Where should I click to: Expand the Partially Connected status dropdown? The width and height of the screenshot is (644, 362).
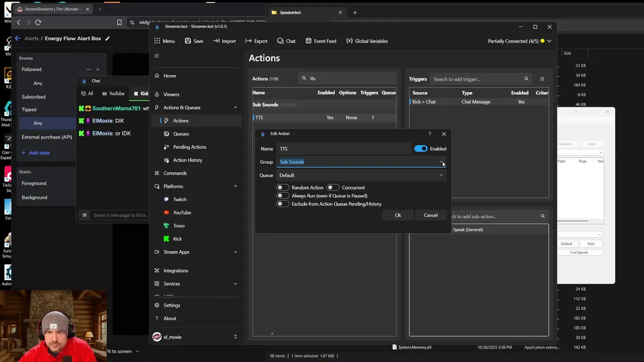click(549, 41)
